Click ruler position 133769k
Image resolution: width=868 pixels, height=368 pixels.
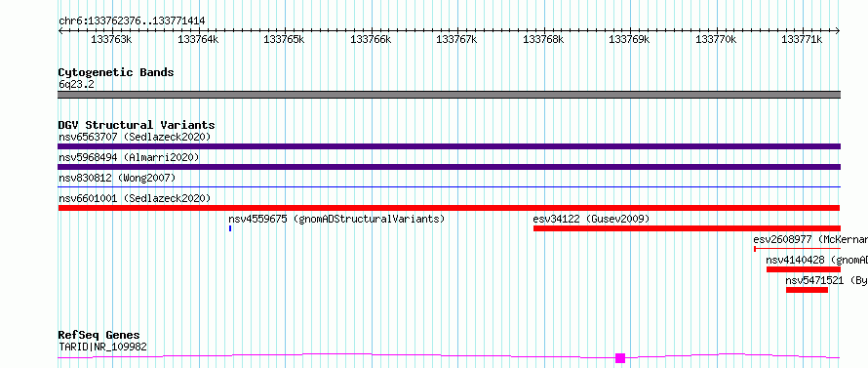click(629, 39)
